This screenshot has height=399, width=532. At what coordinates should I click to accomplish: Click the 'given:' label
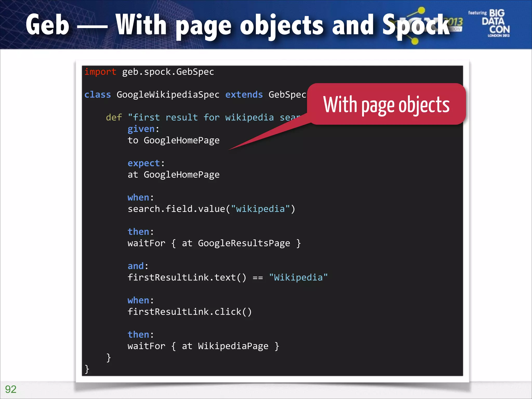(x=143, y=129)
